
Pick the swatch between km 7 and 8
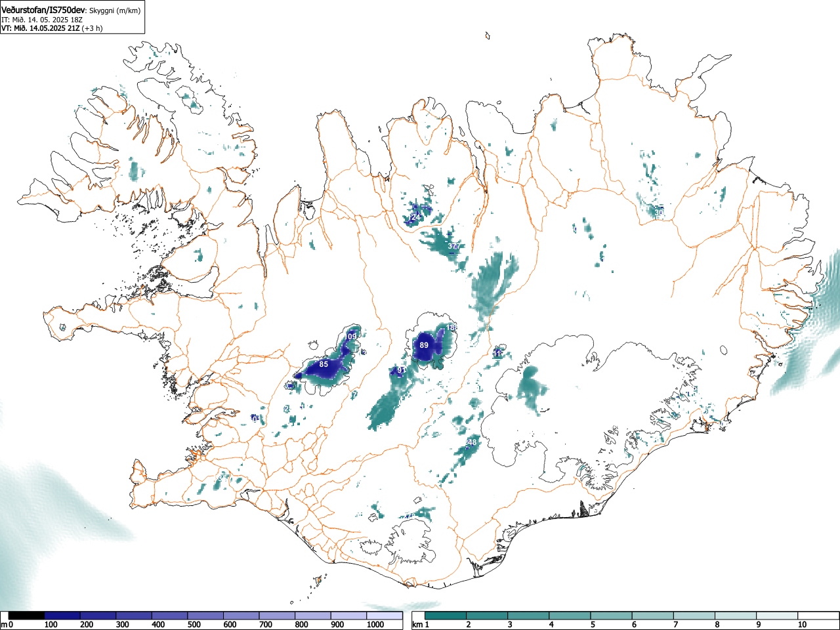[x=694, y=616]
